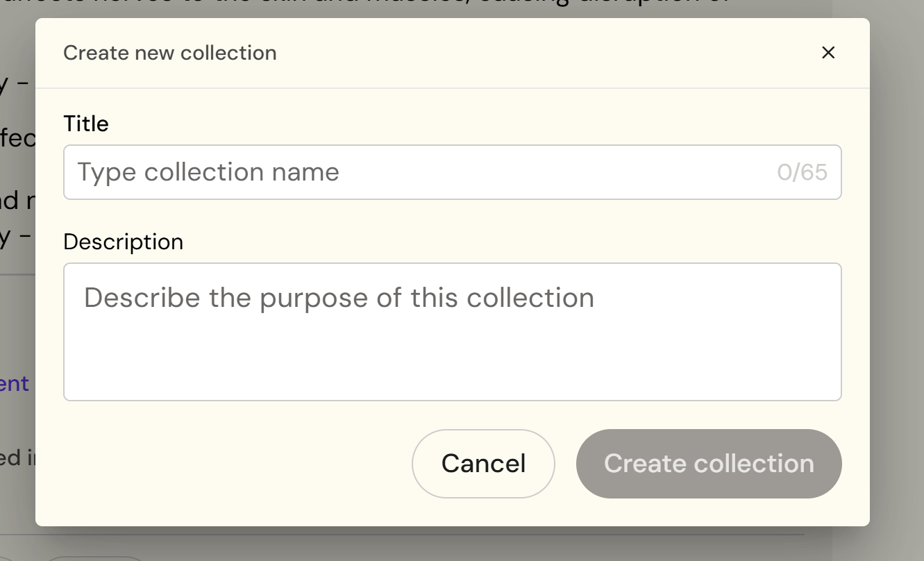Close the Create new collection dialog
The width and height of the screenshot is (924, 561).
[x=828, y=53]
